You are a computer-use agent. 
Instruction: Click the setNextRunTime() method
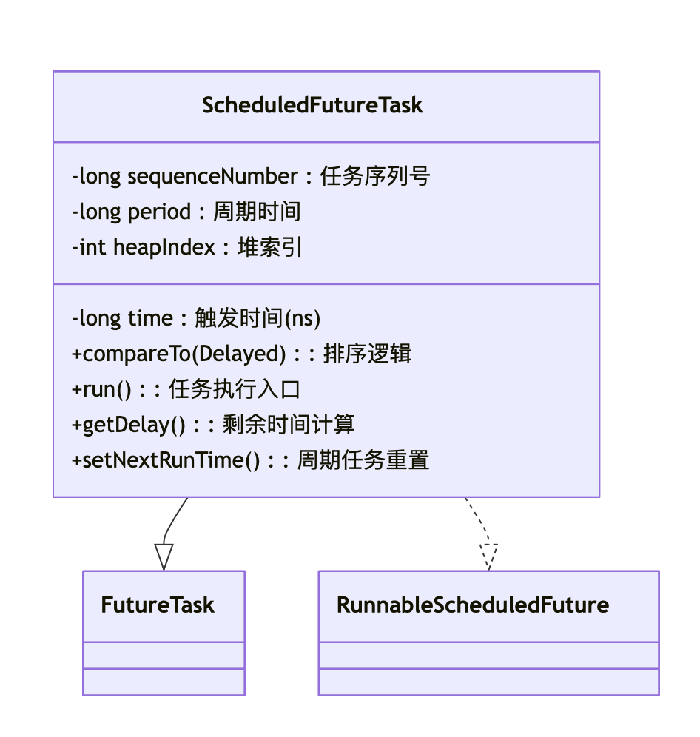point(250,461)
